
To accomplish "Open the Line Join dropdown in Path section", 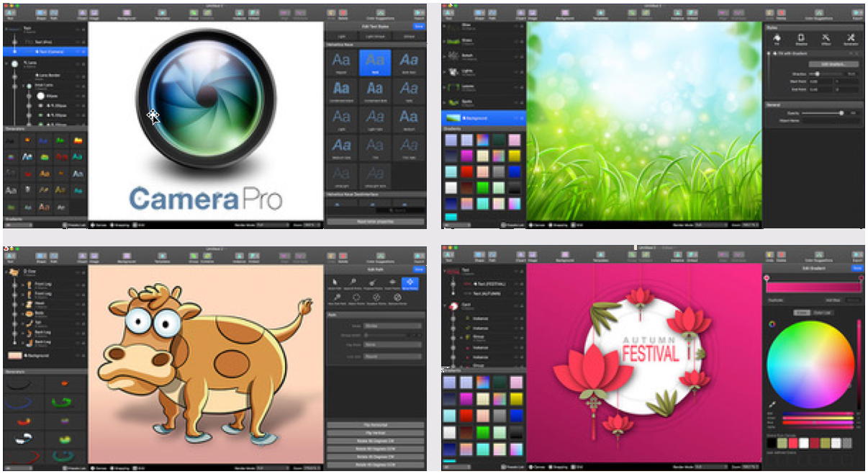I will click(x=392, y=357).
